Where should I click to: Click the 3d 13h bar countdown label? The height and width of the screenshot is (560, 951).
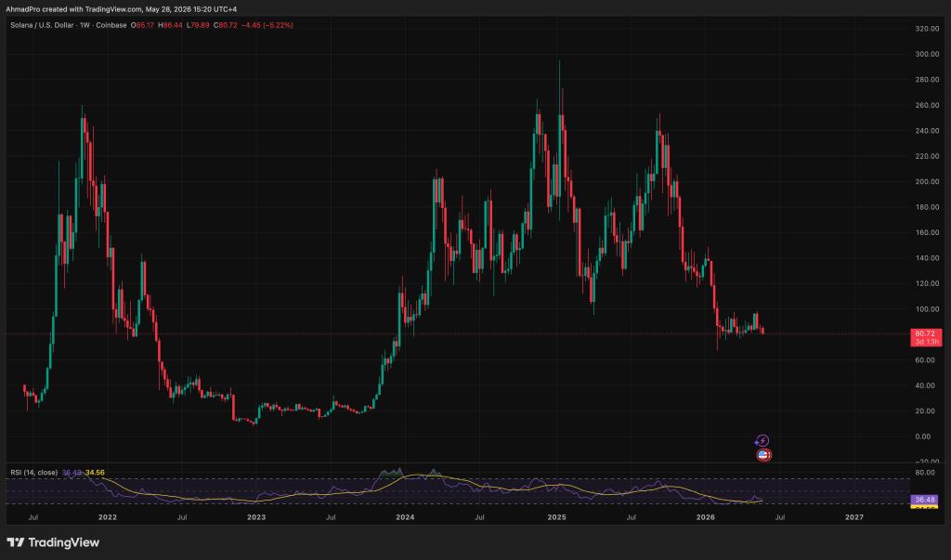click(x=926, y=342)
